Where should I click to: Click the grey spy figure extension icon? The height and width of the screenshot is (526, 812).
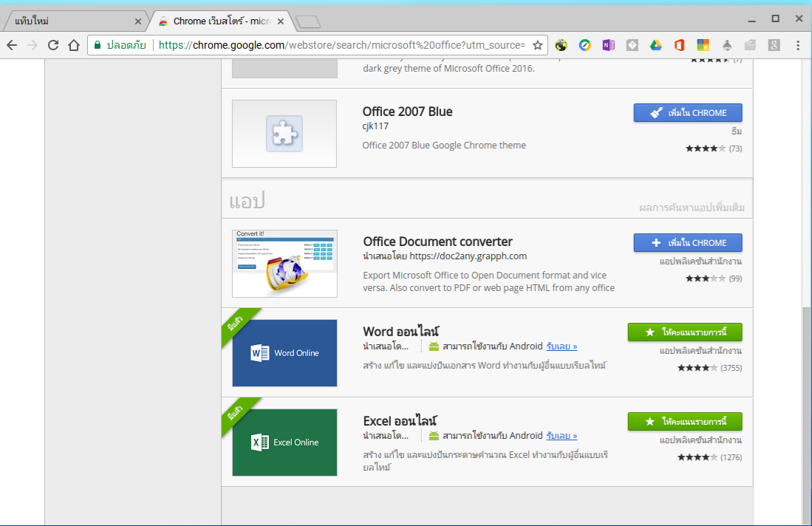click(726, 45)
